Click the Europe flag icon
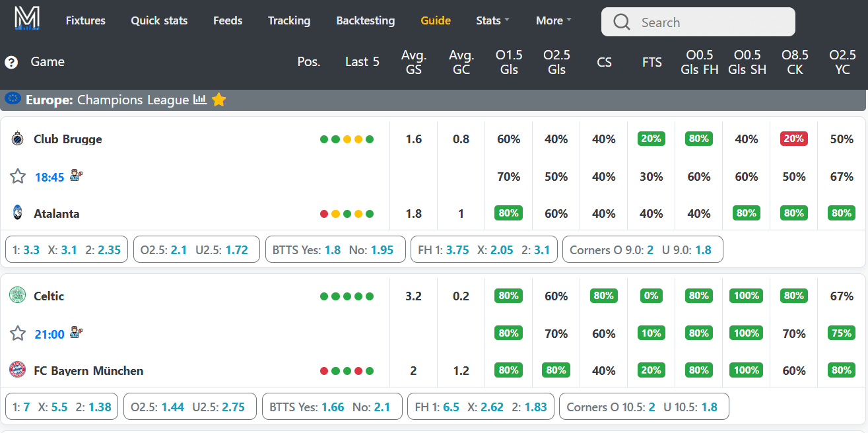This screenshot has width=868, height=433. click(x=13, y=98)
